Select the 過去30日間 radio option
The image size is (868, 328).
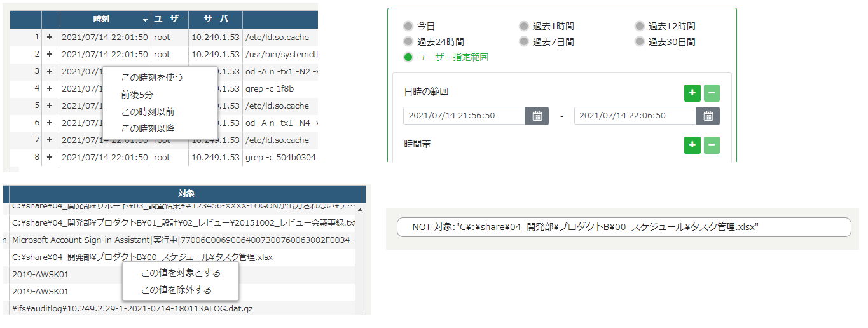click(640, 42)
